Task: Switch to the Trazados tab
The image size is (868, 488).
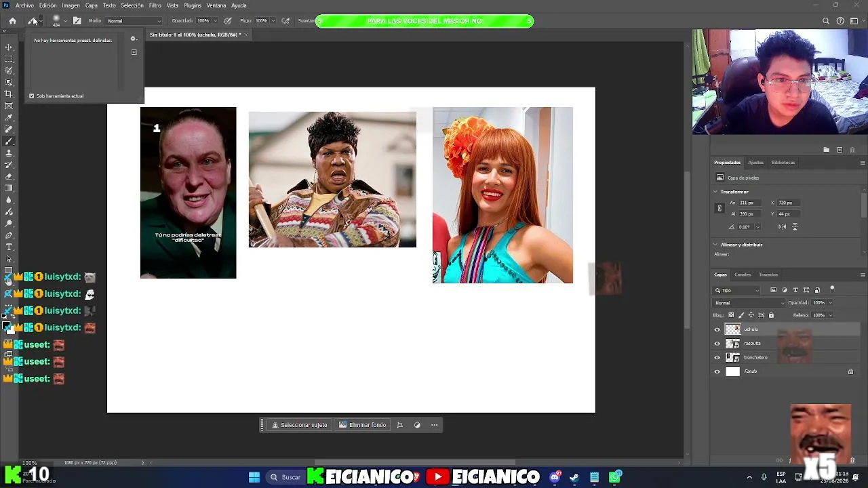Action: 768,274
